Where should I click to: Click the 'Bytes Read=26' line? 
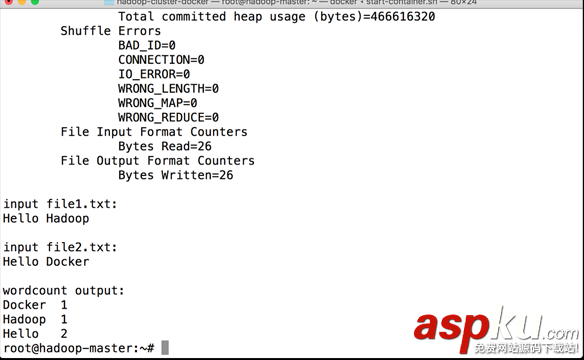pyautogui.click(x=165, y=146)
